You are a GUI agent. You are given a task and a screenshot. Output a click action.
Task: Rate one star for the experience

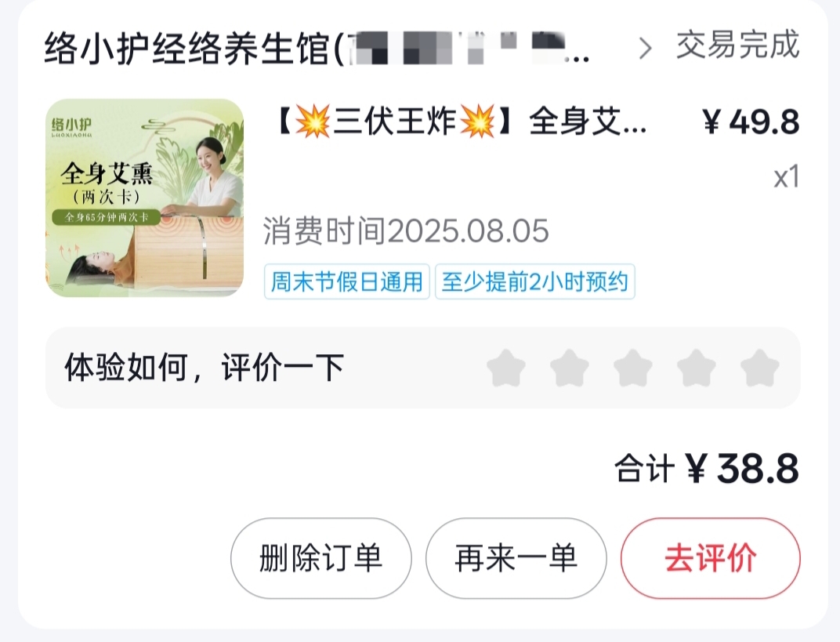click(x=505, y=368)
